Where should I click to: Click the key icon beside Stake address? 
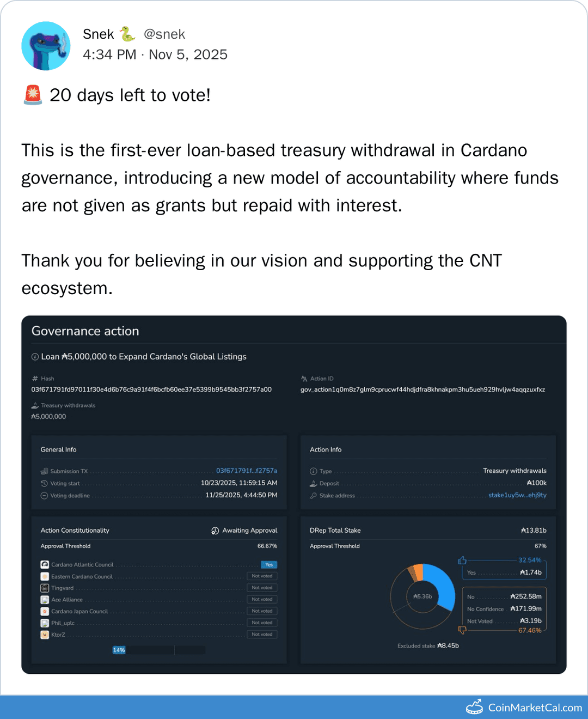click(x=314, y=495)
